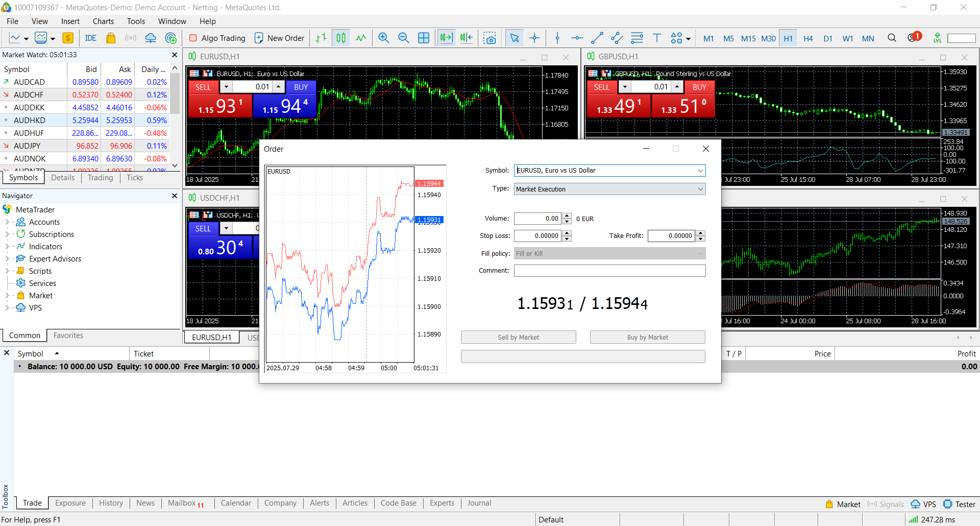The height and width of the screenshot is (526, 980).
Task: Toggle chart auto scroll to latest bar
Action: (x=446, y=38)
